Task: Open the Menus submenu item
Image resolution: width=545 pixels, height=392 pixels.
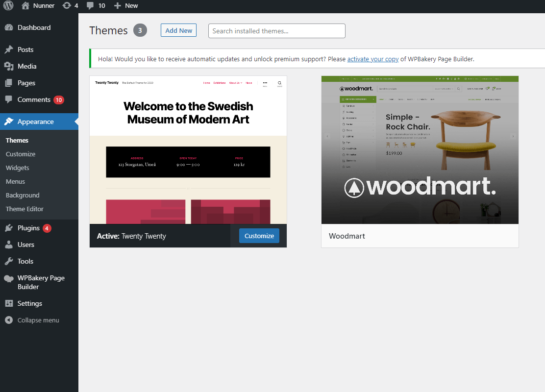Action: [x=15, y=182]
